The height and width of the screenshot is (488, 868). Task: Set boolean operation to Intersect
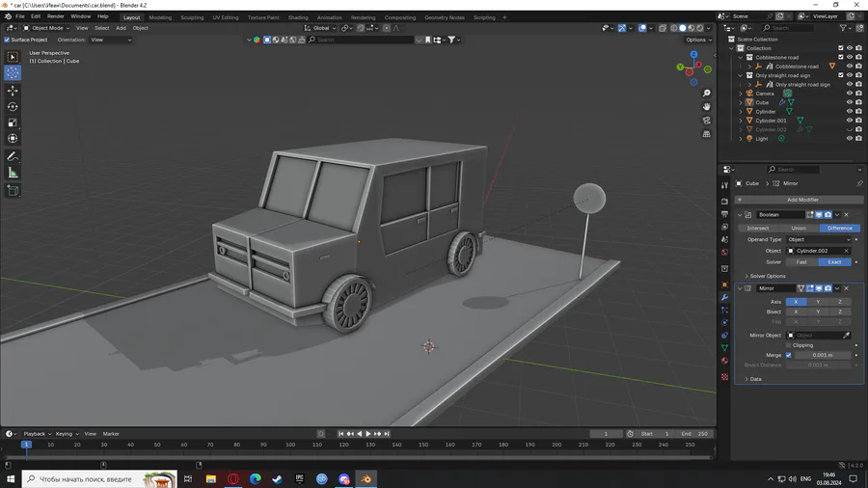758,228
